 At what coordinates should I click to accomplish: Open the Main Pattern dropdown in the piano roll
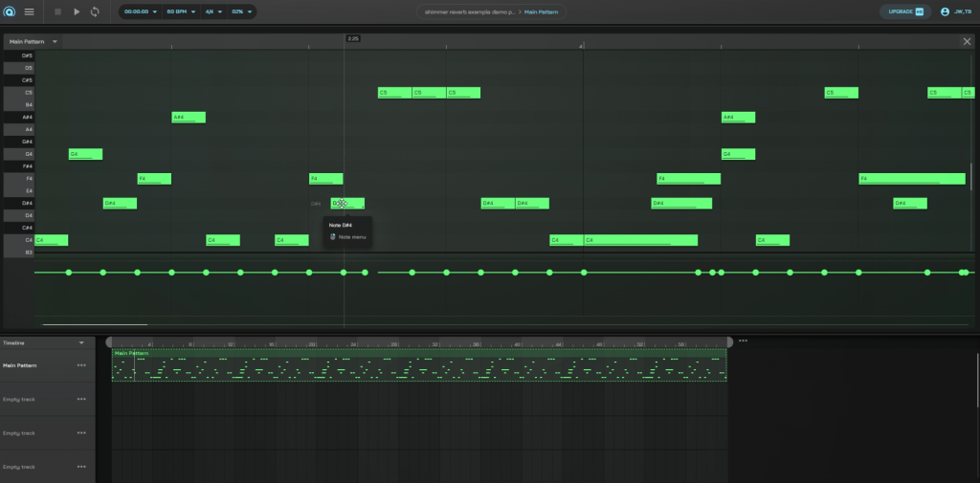tap(33, 41)
